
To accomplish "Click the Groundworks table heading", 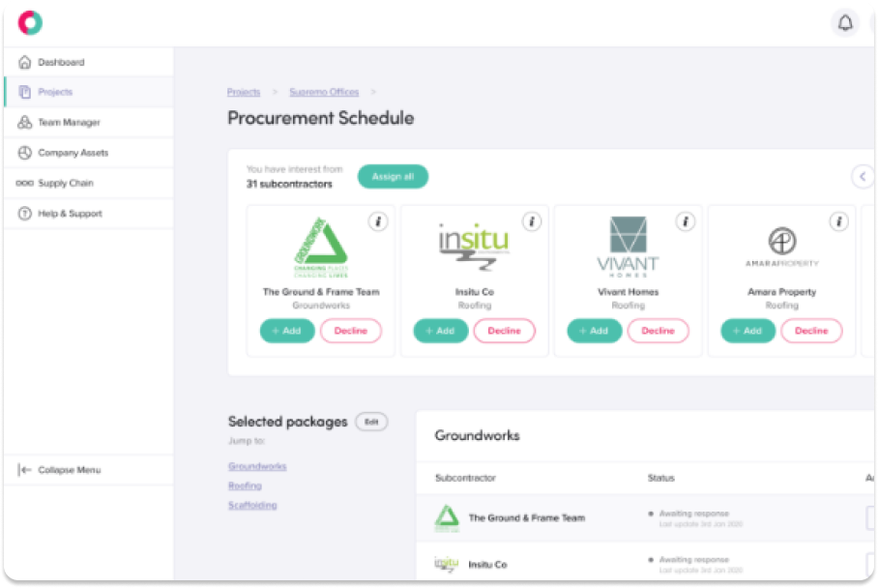I will 477,435.
